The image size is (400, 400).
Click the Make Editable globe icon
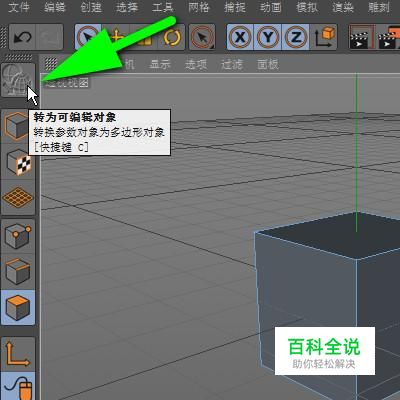pyautogui.click(x=18, y=80)
